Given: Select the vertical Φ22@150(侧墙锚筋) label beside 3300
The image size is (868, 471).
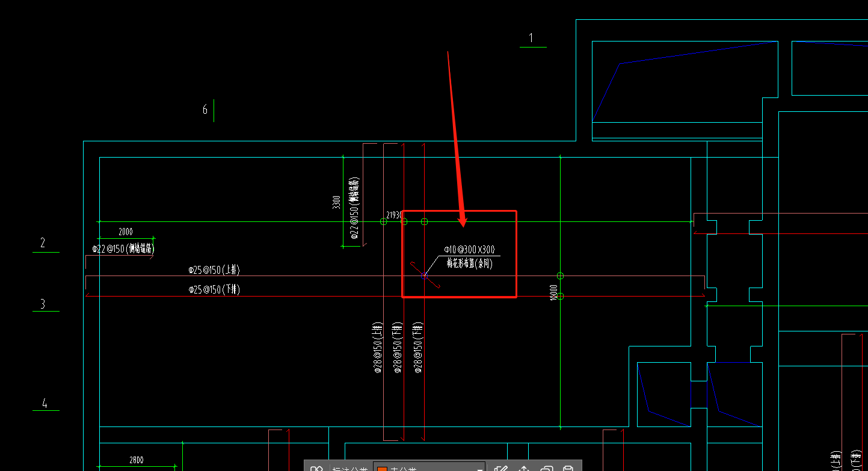Looking at the screenshot, I should point(355,209).
